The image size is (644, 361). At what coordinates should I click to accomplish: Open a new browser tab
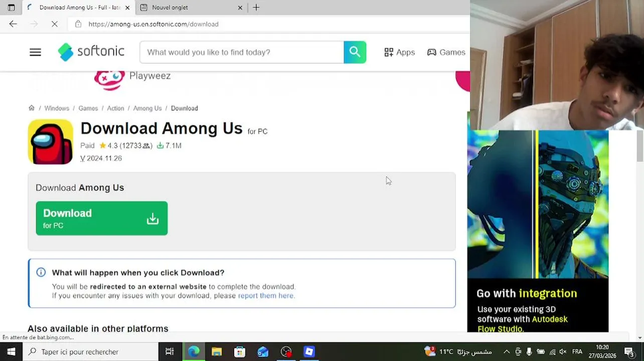256,8
